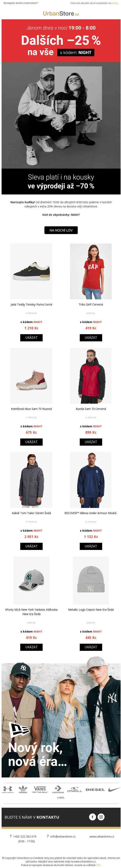
Task: Click the Nike swoosh logo
Action: click(x=114, y=790)
